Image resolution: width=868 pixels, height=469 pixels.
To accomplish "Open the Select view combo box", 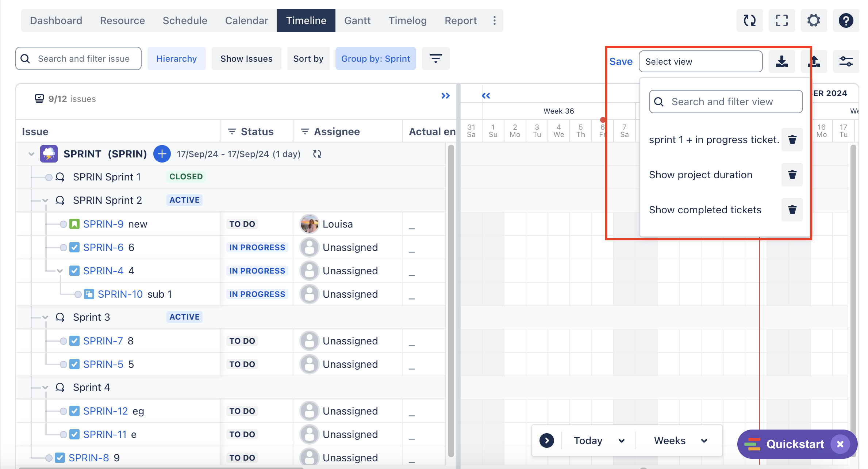I will [700, 61].
